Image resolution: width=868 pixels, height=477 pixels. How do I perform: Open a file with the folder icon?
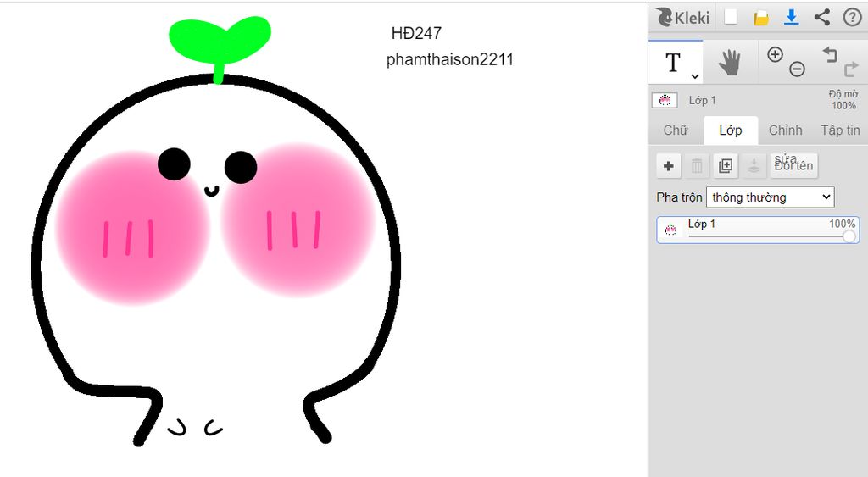coord(761,17)
